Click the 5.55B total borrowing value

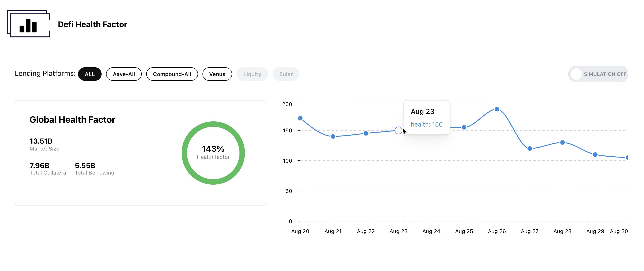point(85,165)
